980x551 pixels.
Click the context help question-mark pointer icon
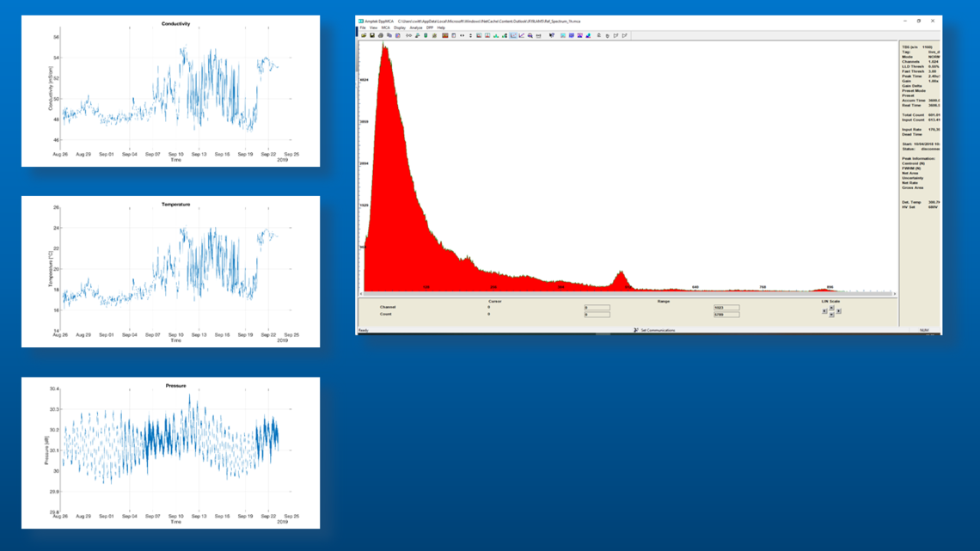(x=552, y=35)
